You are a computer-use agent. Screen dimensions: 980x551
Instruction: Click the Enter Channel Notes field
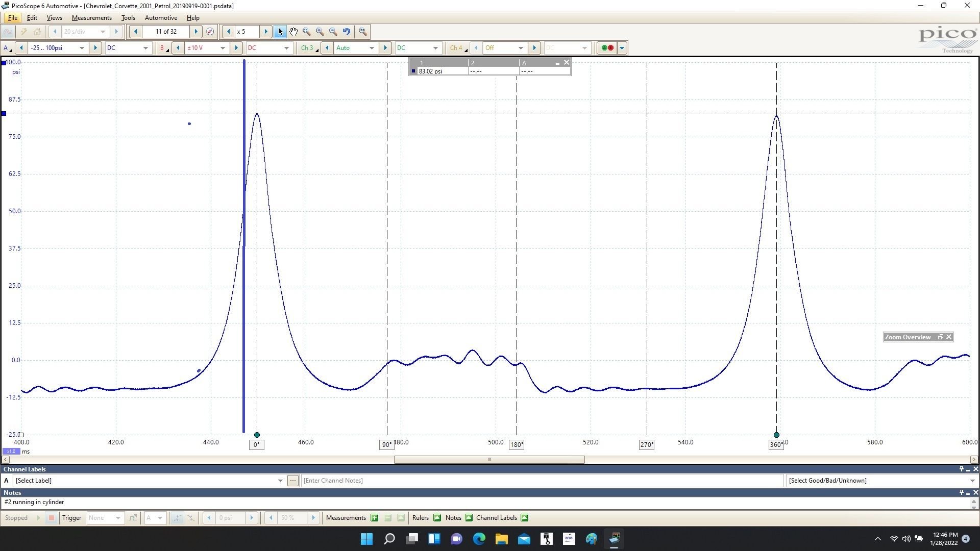541,481
